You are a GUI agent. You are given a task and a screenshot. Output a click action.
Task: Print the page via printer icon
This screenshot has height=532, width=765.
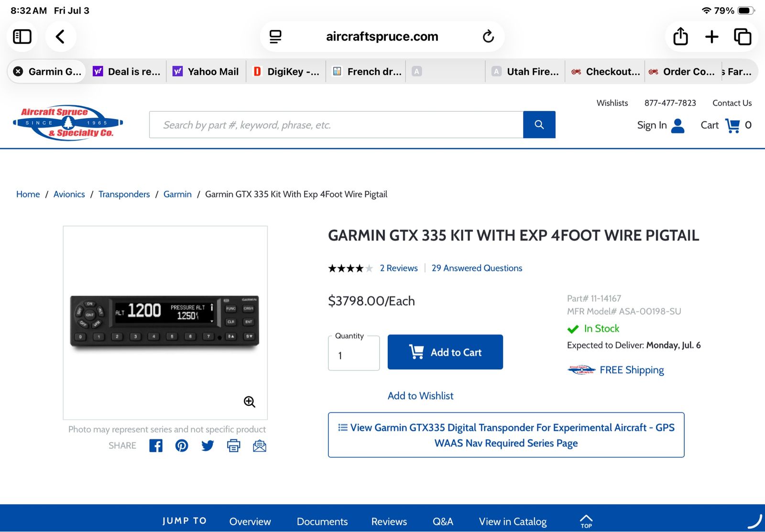pyautogui.click(x=233, y=445)
